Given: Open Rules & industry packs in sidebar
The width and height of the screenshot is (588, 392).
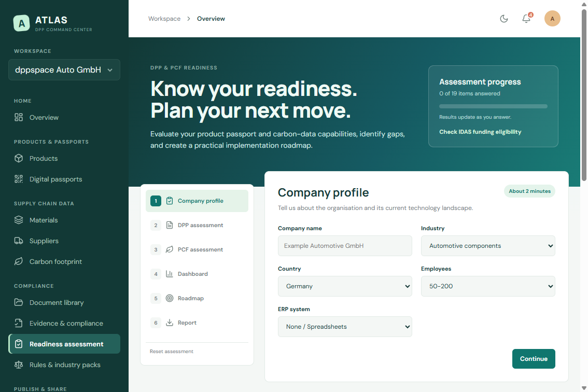Looking at the screenshot, I should coord(64,365).
